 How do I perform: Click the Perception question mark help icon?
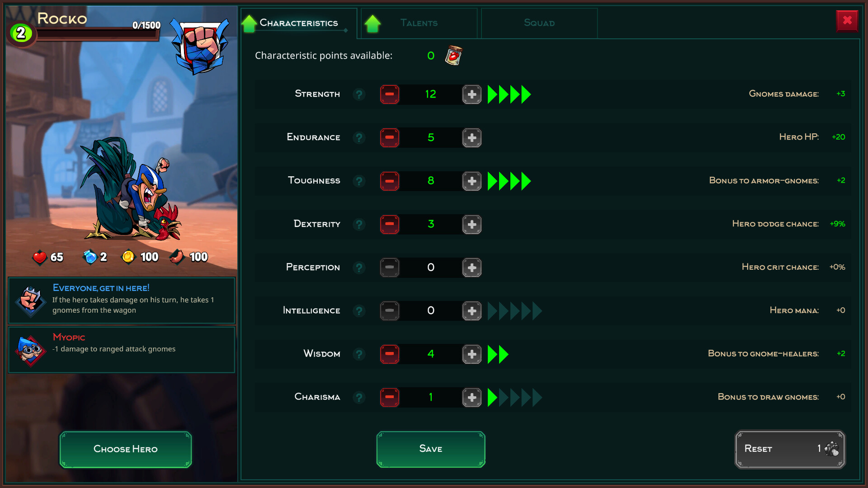click(x=359, y=267)
